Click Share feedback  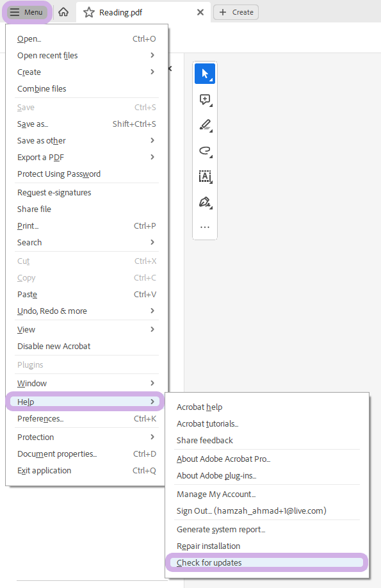coord(267,441)
